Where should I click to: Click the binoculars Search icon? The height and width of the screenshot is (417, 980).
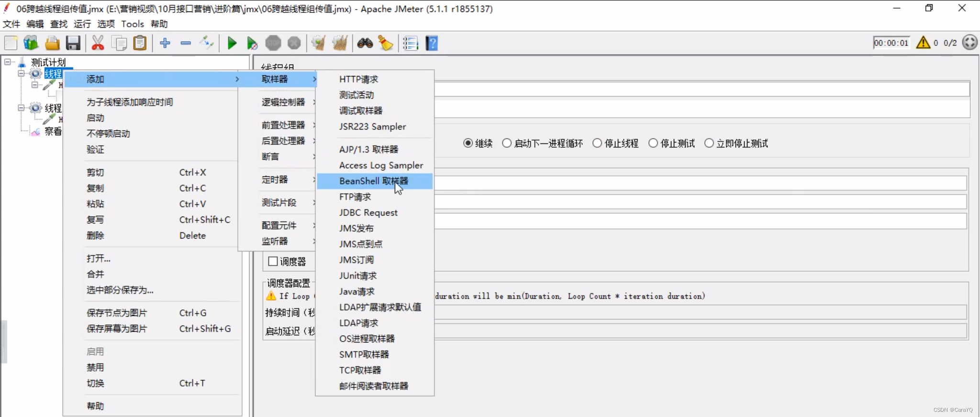click(x=365, y=43)
